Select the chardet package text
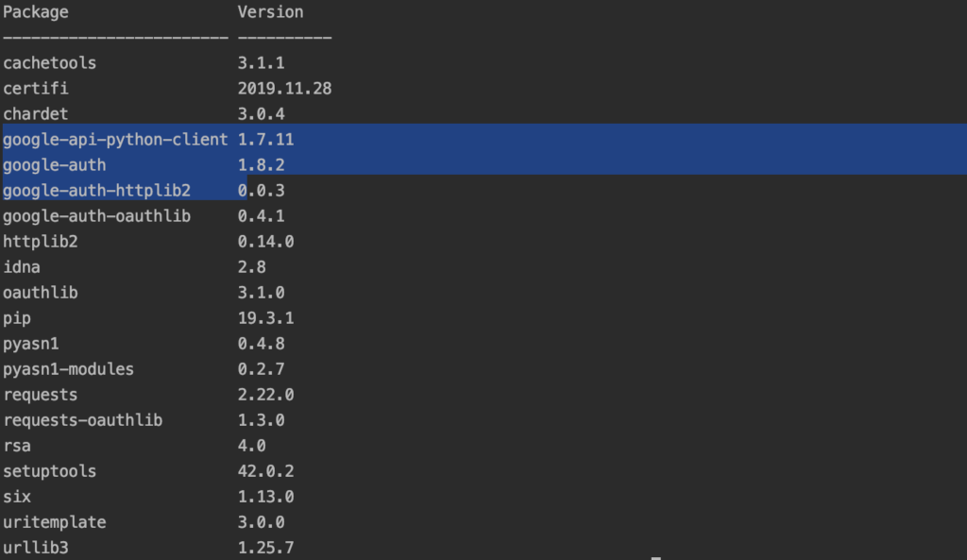The width and height of the screenshot is (967, 560). pyautogui.click(x=35, y=114)
